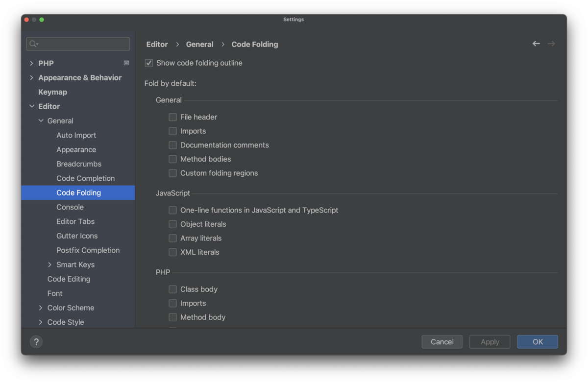Viewport: 588px width, 383px height.
Task: Enable folding for Documentation comments
Action: tap(172, 145)
